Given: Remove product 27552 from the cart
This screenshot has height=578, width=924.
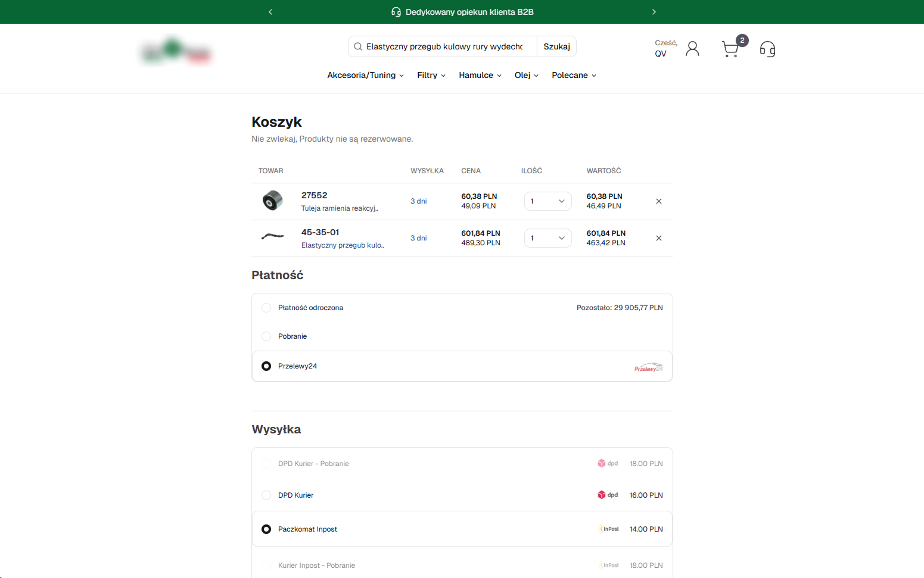Looking at the screenshot, I should coord(658,201).
